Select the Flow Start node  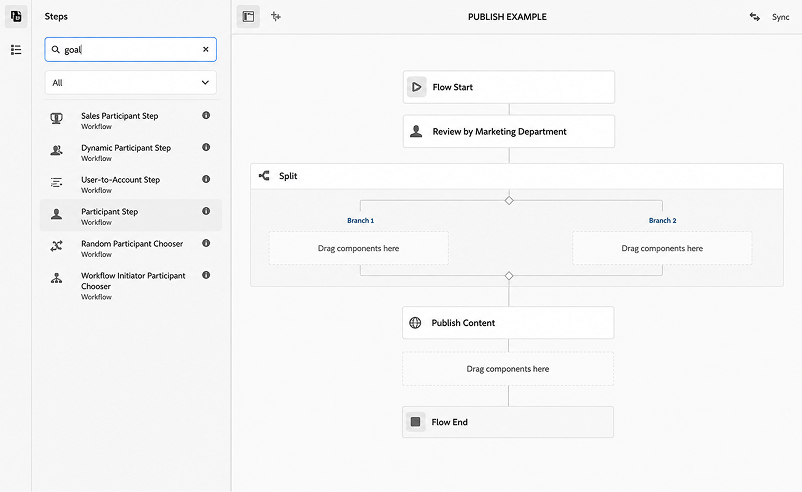(509, 87)
